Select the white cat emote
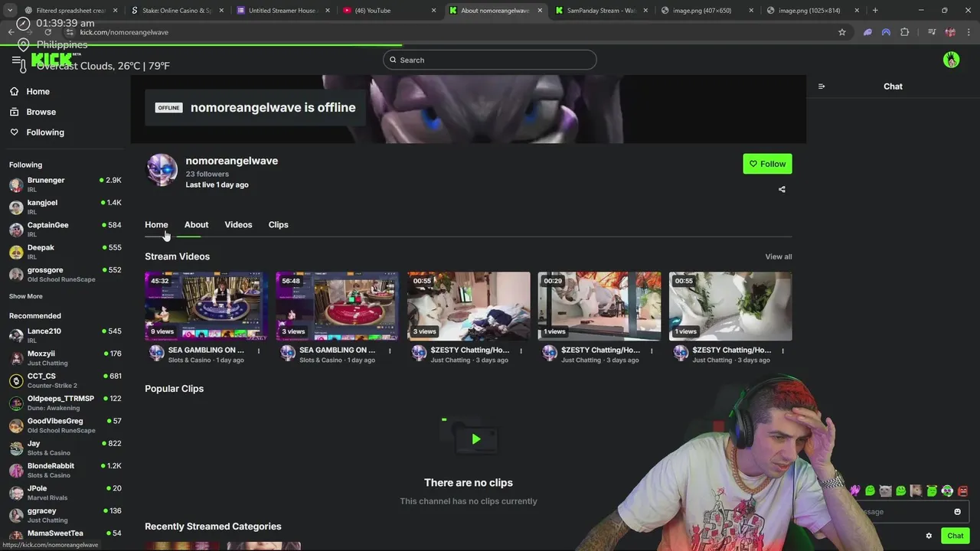 click(x=885, y=491)
